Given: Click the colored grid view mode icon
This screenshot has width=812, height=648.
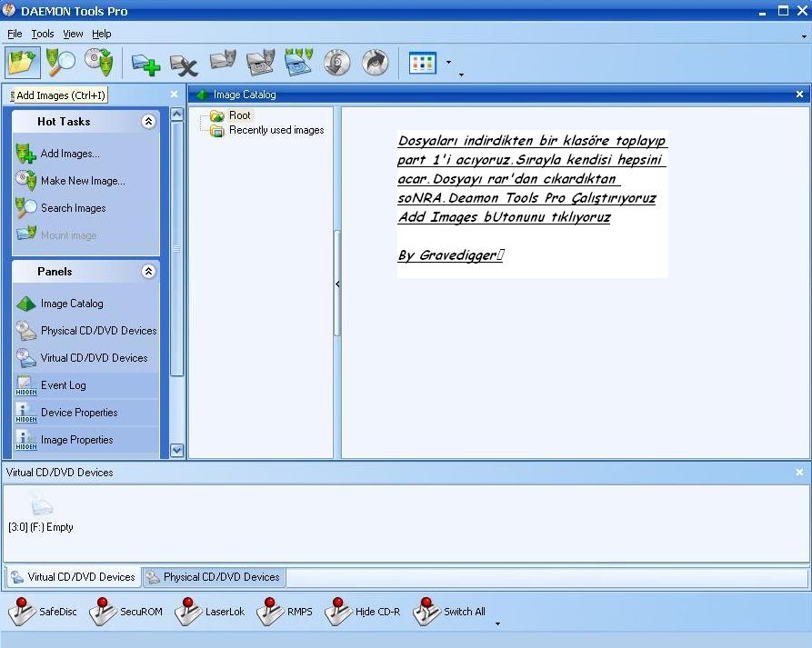Looking at the screenshot, I should pos(423,63).
